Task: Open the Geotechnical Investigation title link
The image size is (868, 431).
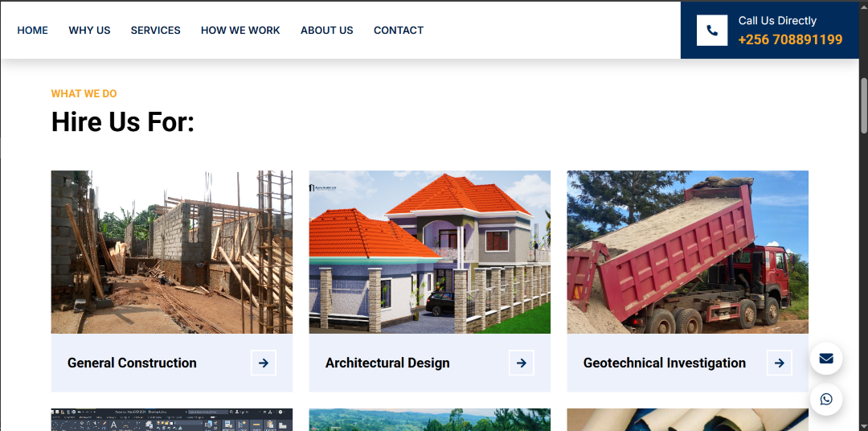Action: (x=665, y=363)
